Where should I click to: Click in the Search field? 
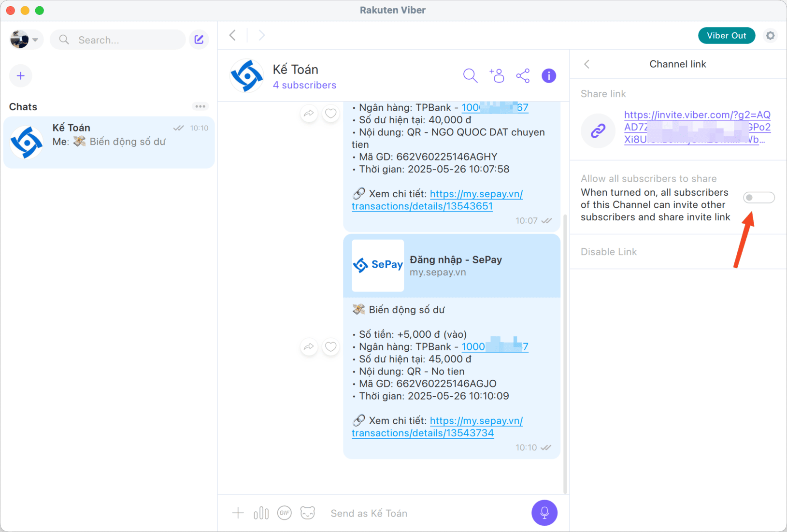(x=118, y=40)
